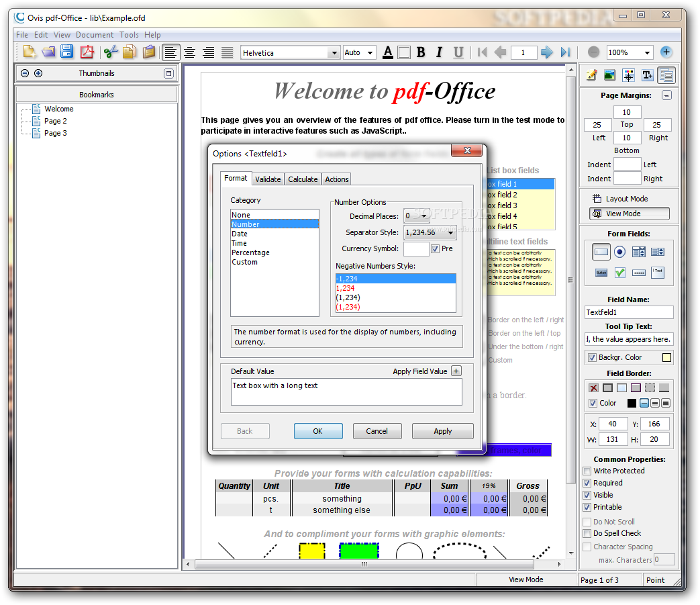Switch to Layout Mode

(x=621, y=199)
